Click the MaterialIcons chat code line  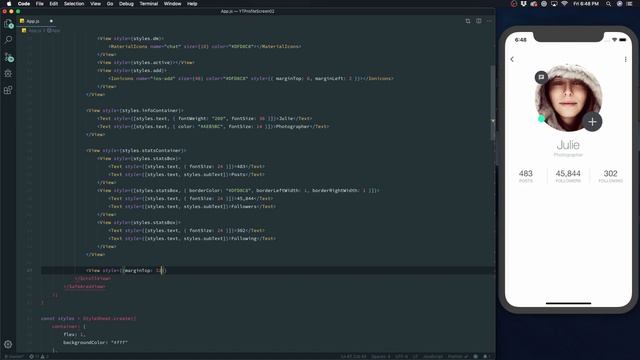tap(205, 46)
